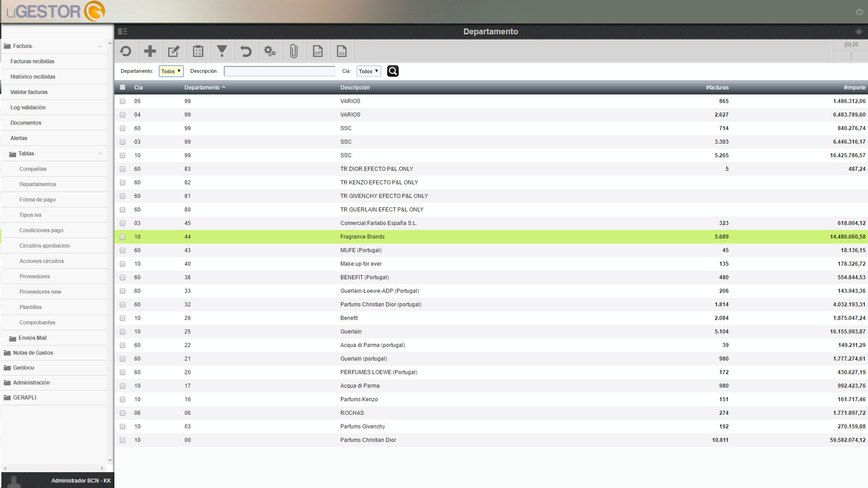
Task: Sort by the #facturas column header
Action: pos(717,88)
